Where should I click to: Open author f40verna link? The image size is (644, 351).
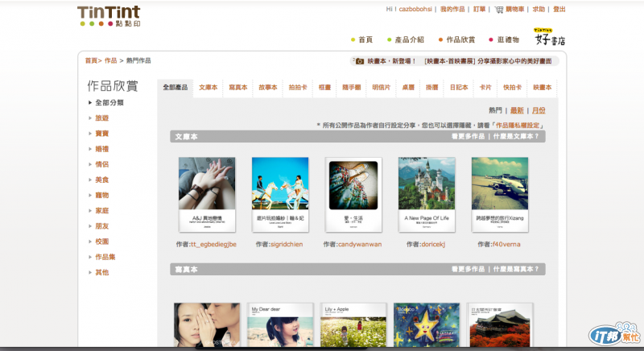click(x=506, y=244)
